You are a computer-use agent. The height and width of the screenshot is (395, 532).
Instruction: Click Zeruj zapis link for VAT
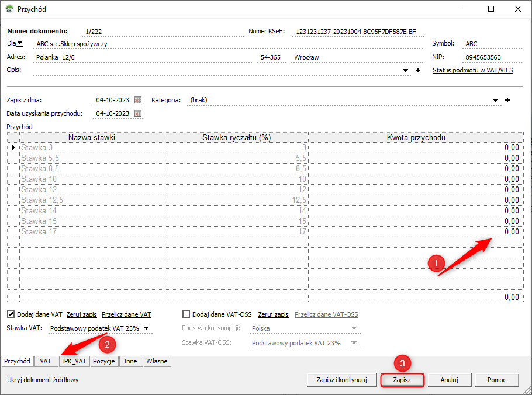82,314
